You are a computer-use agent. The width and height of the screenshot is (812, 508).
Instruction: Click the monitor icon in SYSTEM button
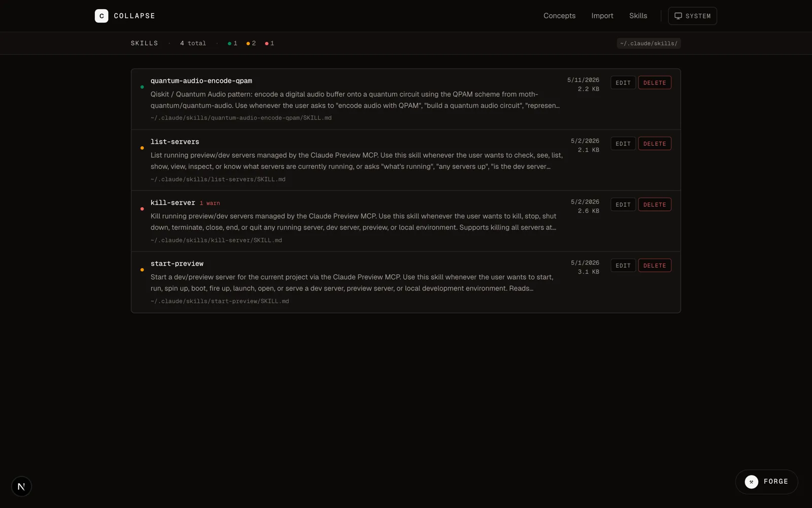(678, 16)
